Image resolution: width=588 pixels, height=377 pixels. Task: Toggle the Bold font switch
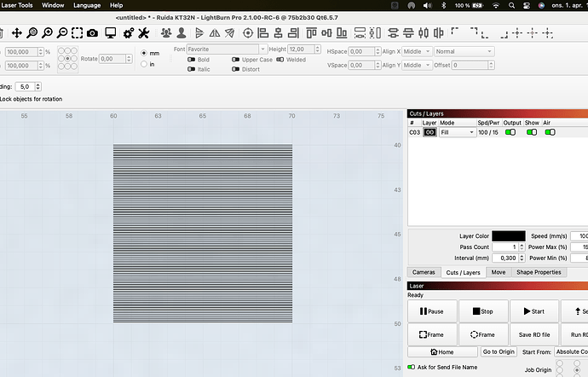(191, 61)
